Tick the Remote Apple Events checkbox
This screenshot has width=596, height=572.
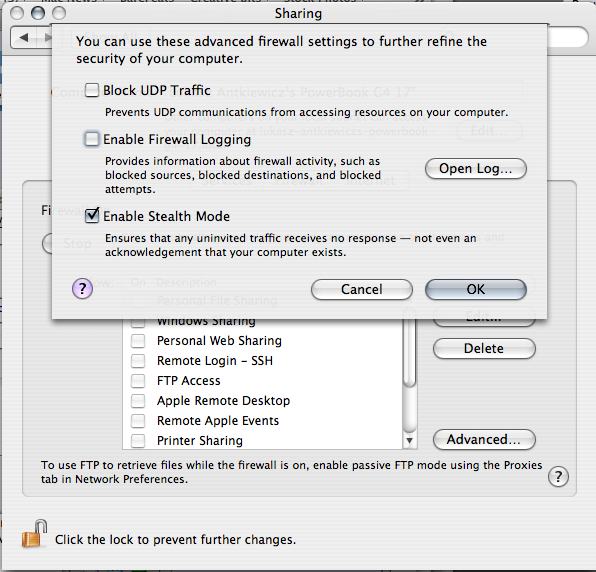(x=138, y=421)
